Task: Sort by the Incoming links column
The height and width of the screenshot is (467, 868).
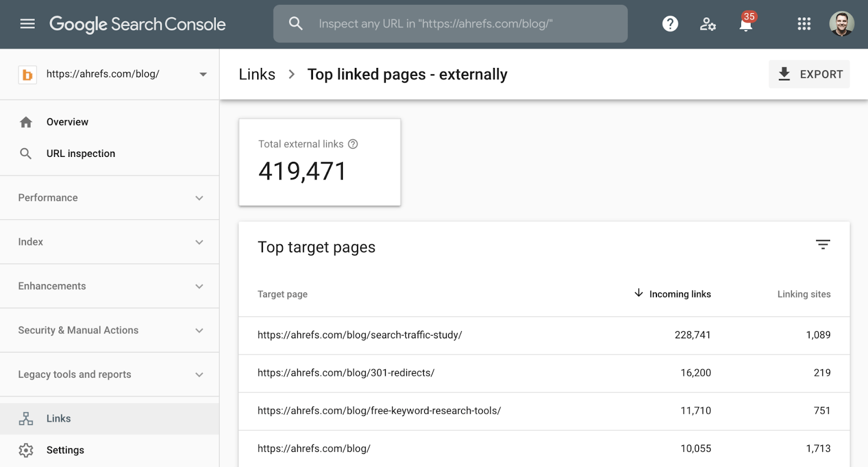Action: (x=679, y=294)
